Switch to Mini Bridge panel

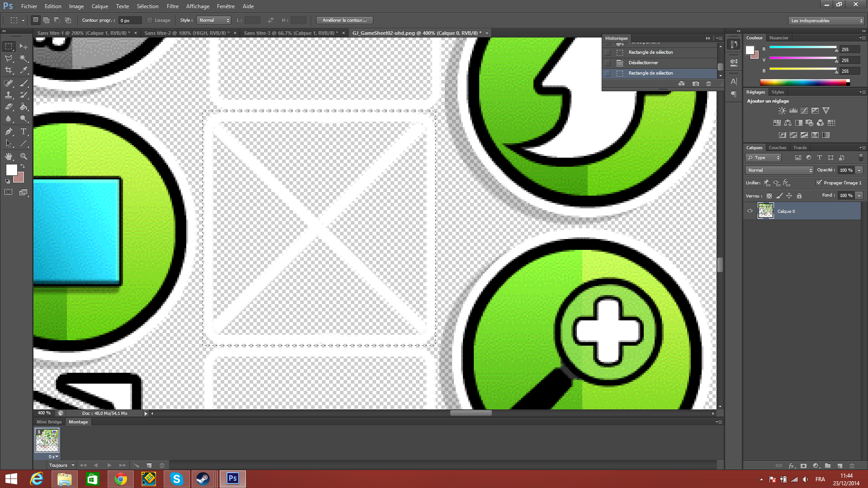49,422
